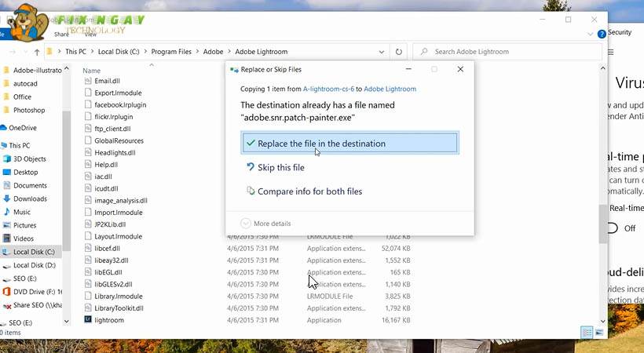Viewport: 644px width, 353px height.
Task: Open 3D Objects in navigation pane
Action: pyautogui.click(x=30, y=158)
